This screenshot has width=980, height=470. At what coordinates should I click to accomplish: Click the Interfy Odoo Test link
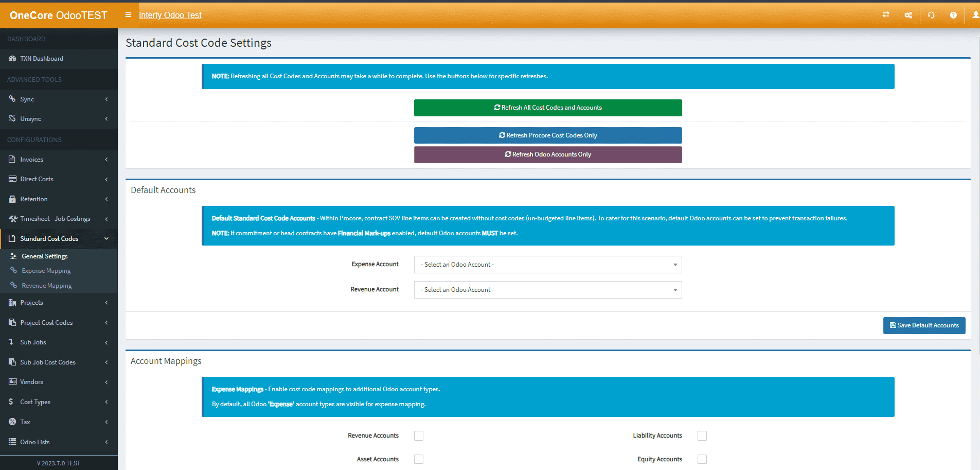coord(170,15)
